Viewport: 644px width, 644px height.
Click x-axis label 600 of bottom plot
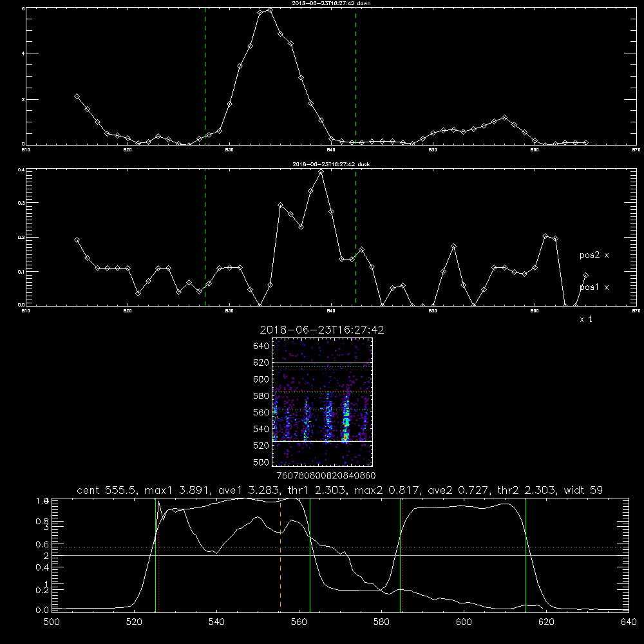pos(464,622)
